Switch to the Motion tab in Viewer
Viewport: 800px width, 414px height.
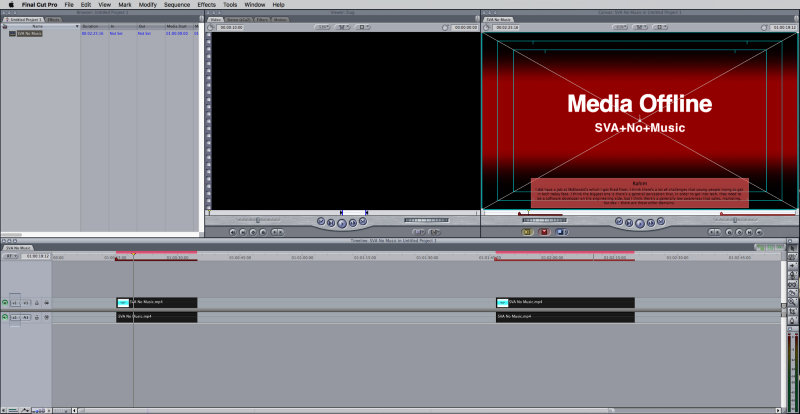(280, 19)
